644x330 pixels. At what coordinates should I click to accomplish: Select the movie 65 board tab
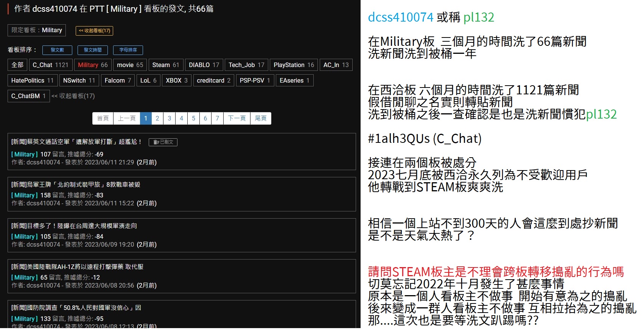point(130,65)
